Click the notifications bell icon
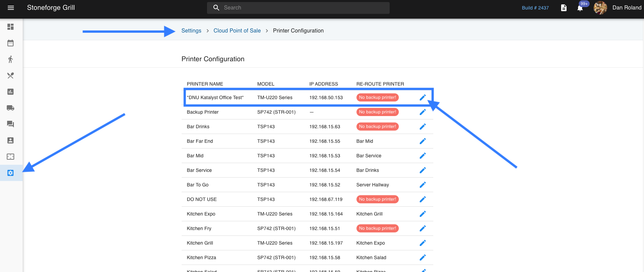644x272 pixels. pyautogui.click(x=580, y=8)
